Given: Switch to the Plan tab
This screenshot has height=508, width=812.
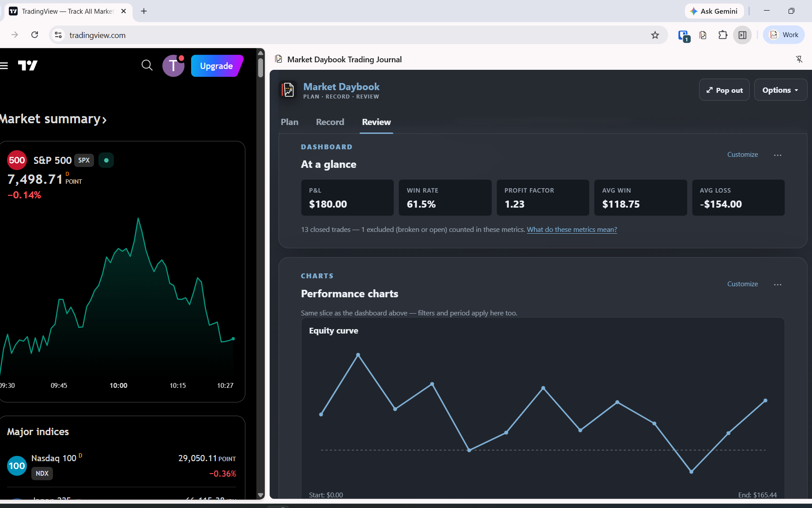Looking at the screenshot, I should tap(289, 122).
